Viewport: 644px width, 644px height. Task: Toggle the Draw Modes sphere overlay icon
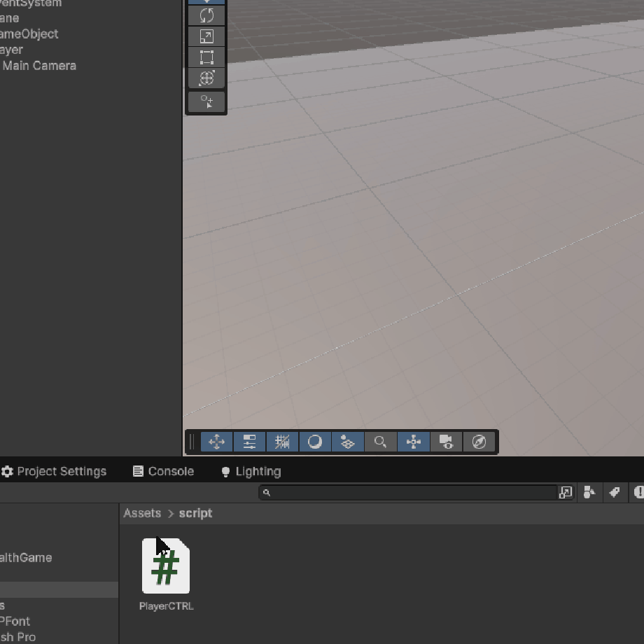[x=315, y=442]
